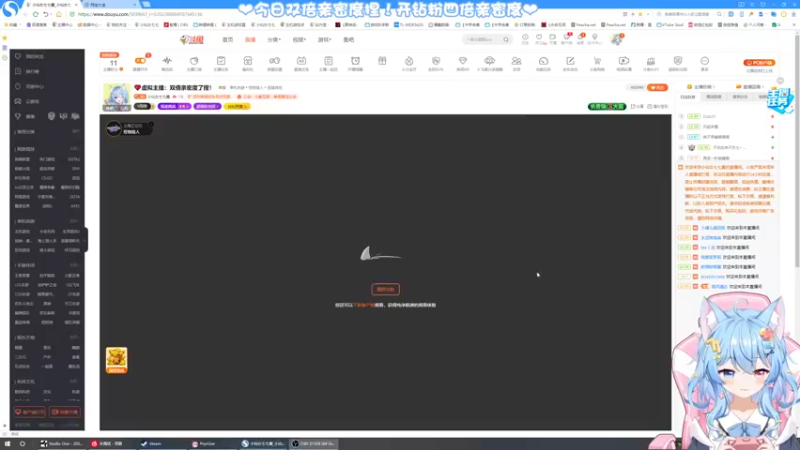The image size is (800, 450).
Task: Open 排行榜 in left sidebar
Action: coord(29,71)
